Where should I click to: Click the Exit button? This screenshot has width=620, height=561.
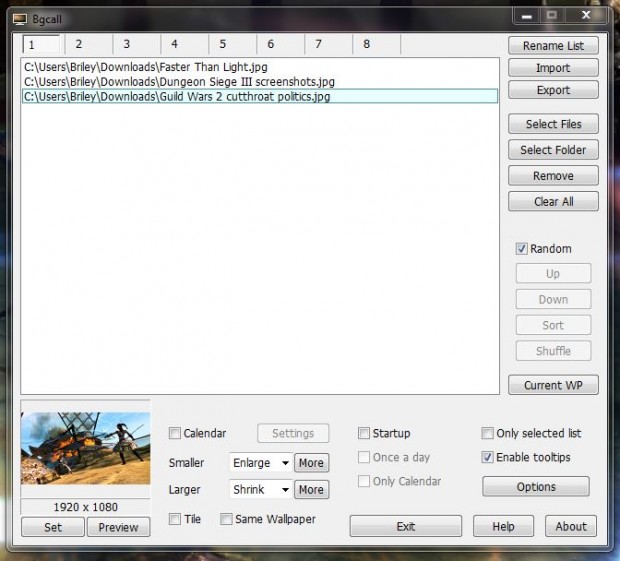(406, 526)
